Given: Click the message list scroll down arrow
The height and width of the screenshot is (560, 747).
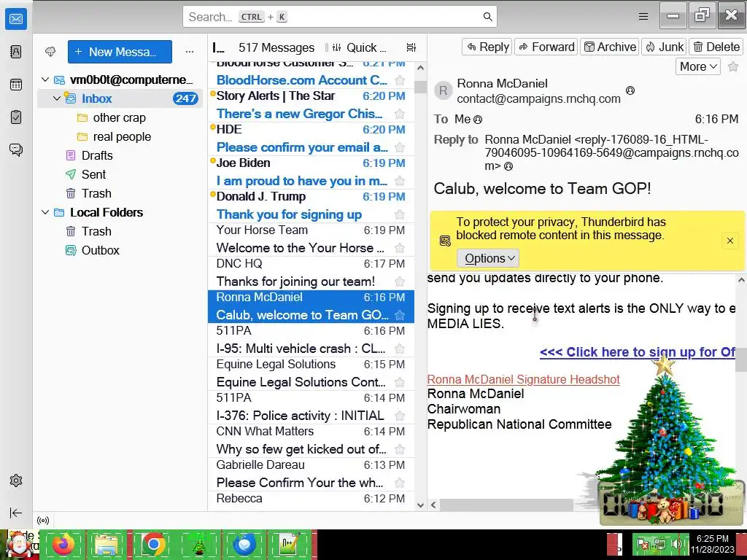Looking at the screenshot, I should point(420,505).
